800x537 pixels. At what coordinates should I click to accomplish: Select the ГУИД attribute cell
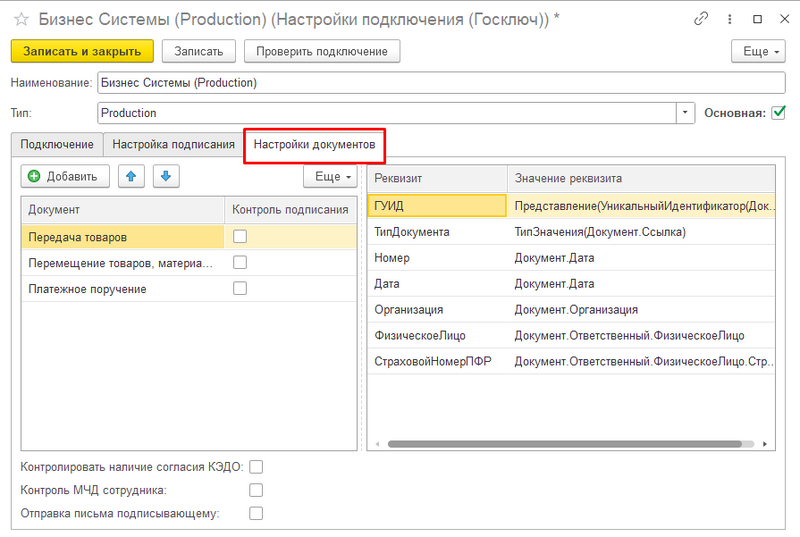tap(437, 206)
